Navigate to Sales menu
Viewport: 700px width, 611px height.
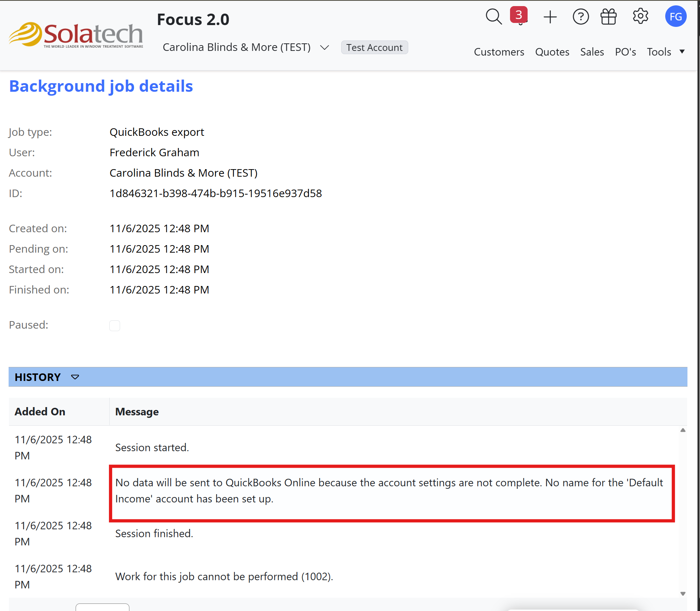(592, 52)
